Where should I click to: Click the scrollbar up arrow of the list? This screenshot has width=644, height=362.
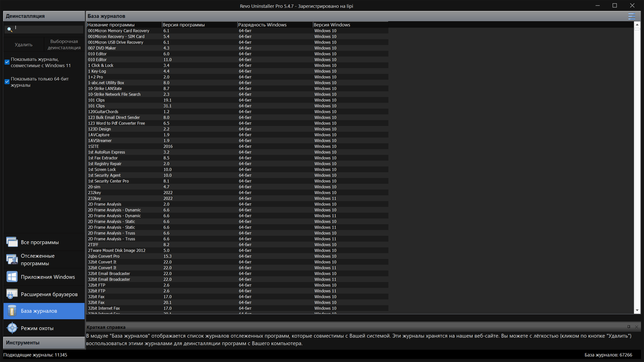click(637, 25)
